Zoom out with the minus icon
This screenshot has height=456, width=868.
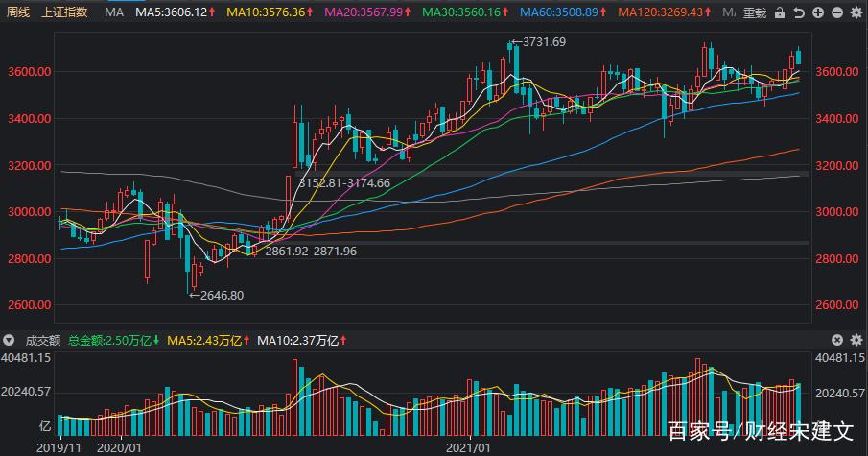(837, 12)
